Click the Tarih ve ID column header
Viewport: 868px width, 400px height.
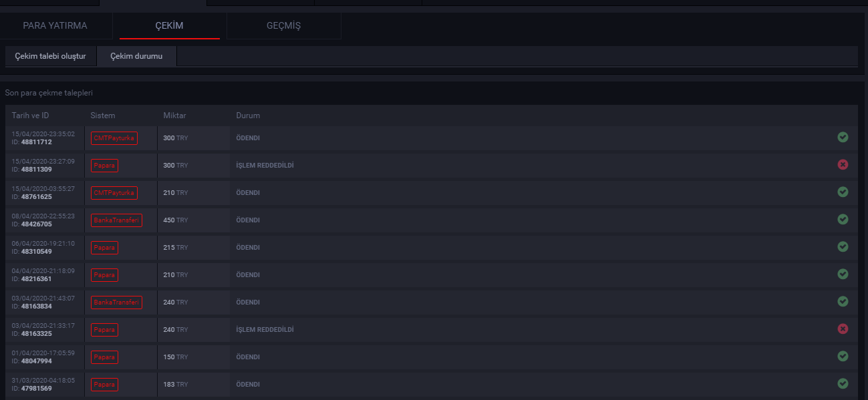click(x=30, y=116)
